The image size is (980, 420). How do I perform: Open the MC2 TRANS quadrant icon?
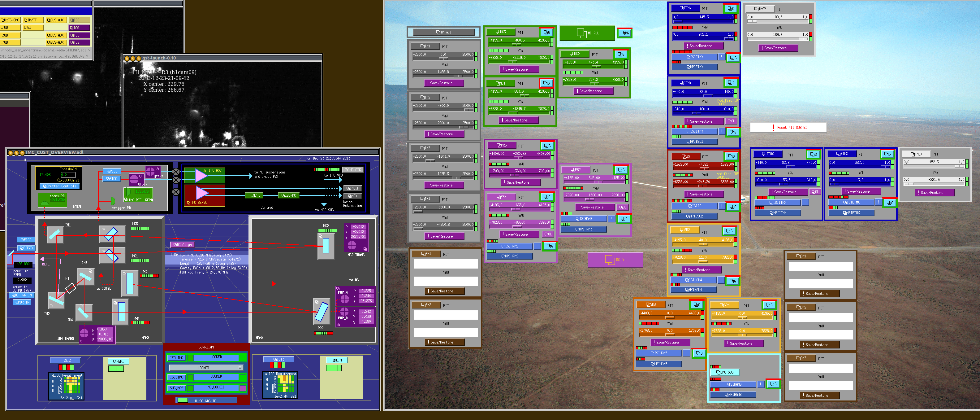(x=352, y=246)
